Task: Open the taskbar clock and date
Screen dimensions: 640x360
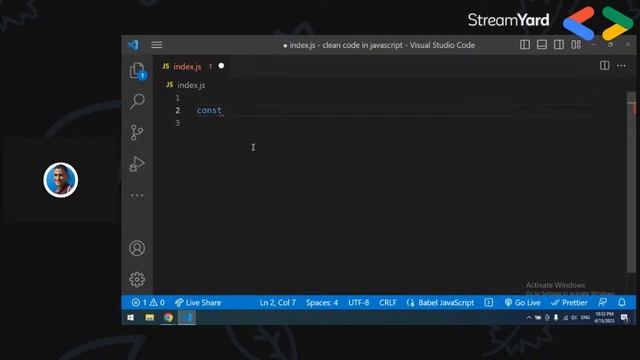Action: (604, 317)
